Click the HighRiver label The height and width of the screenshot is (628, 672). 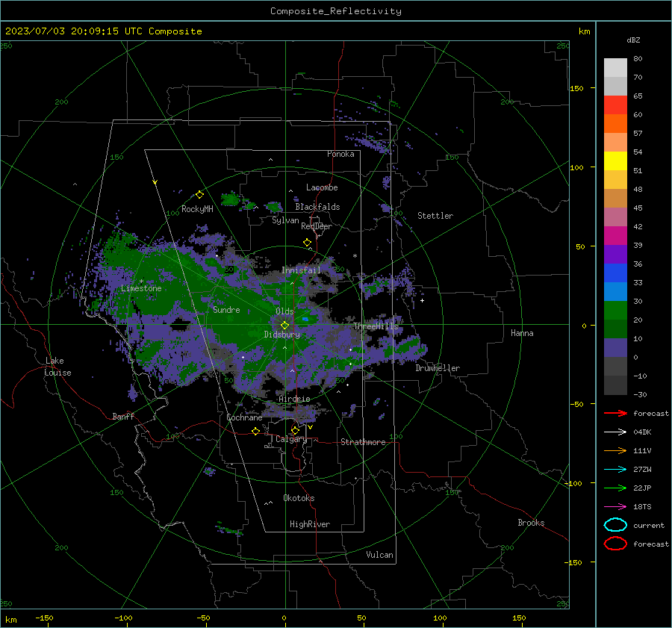(x=310, y=524)
